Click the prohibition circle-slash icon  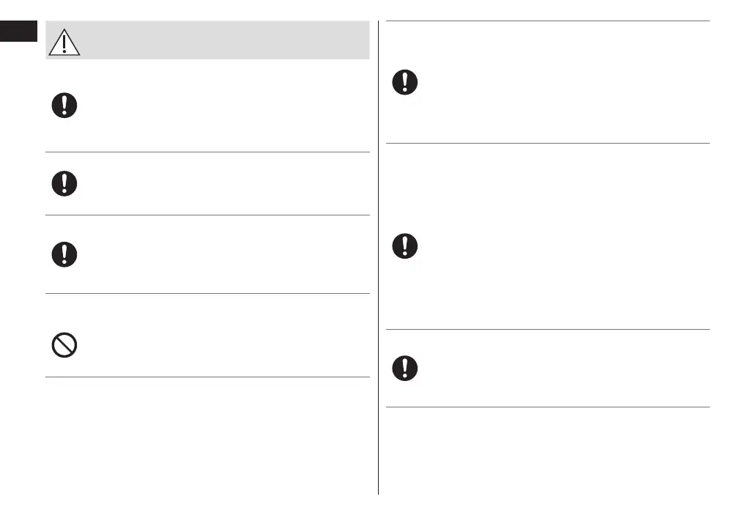64,345
